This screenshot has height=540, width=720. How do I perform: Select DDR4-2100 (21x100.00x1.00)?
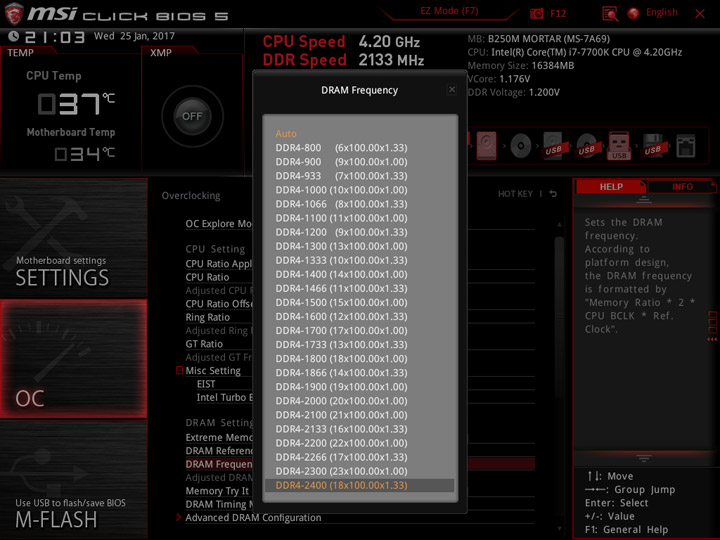pos(341,415)
